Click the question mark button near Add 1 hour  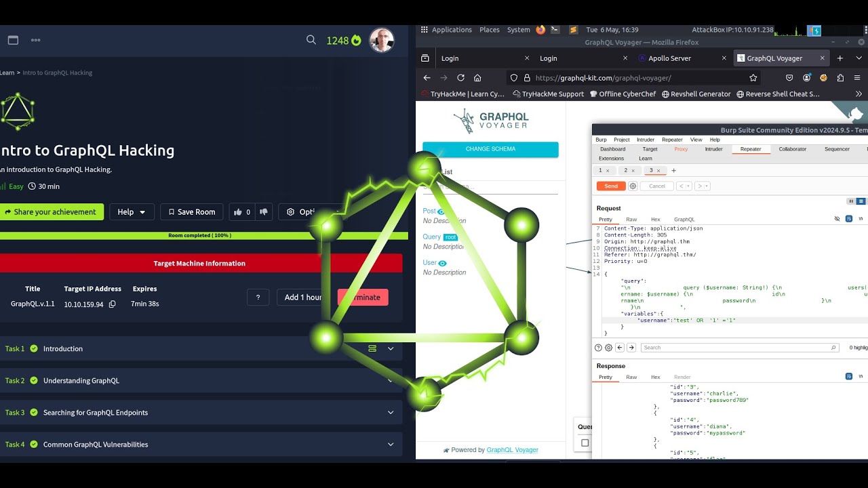(258, 298)
